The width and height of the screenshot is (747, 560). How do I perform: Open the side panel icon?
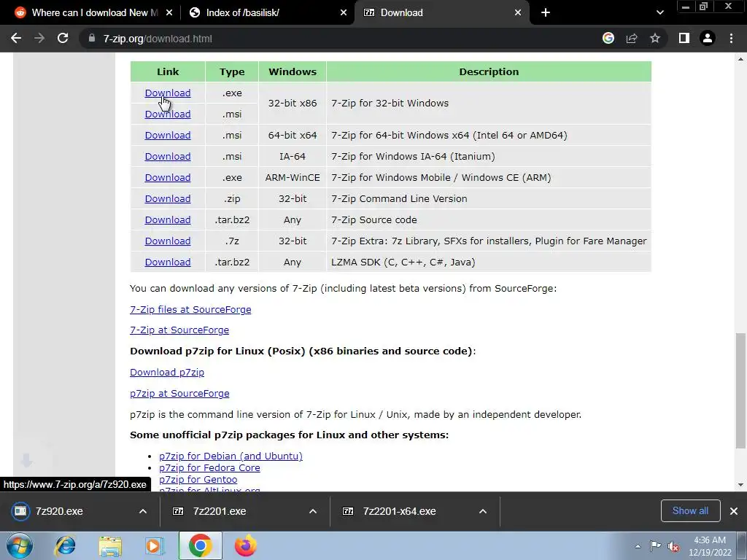pos(684,39)
